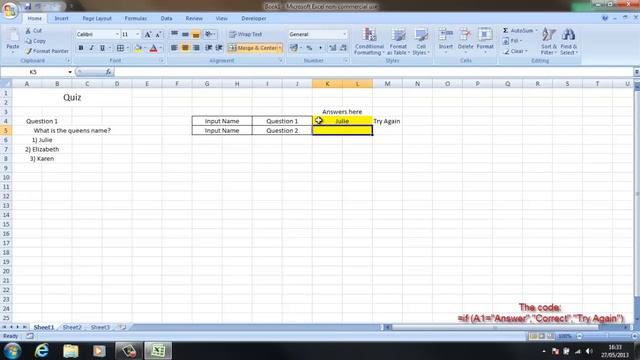Open the font color dropdown arrow
The width and height of the screenshot is (640, 360).
pos(161,48)
